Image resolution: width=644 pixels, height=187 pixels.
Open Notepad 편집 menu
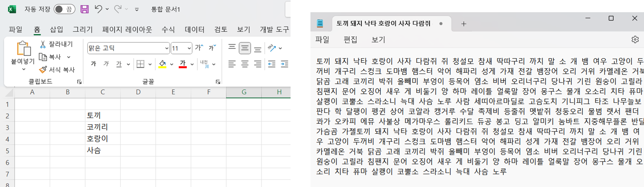point(350,39)
